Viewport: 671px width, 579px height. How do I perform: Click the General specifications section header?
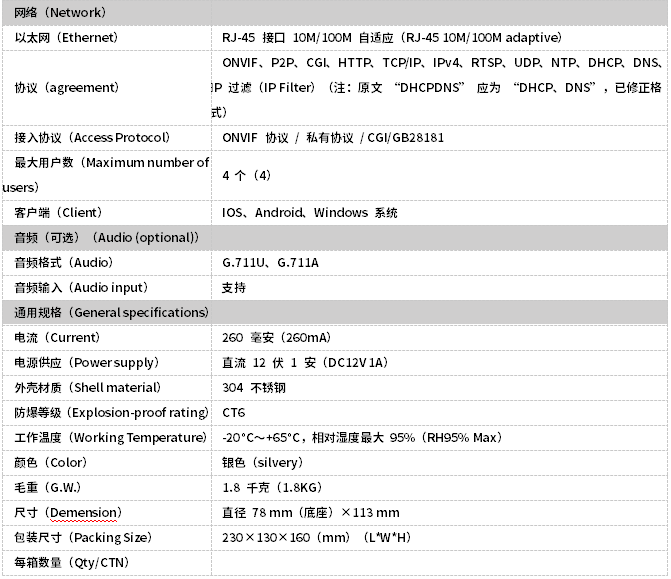[x=111, y=313]
